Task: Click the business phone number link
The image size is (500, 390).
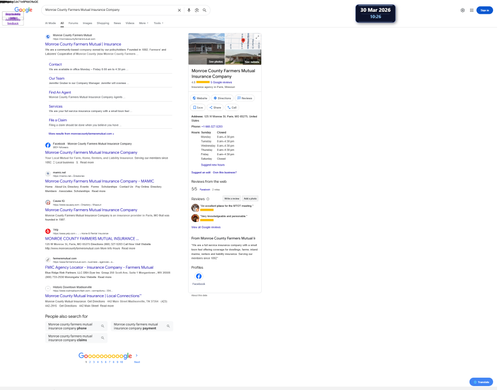Action: [x=212, y=126]
